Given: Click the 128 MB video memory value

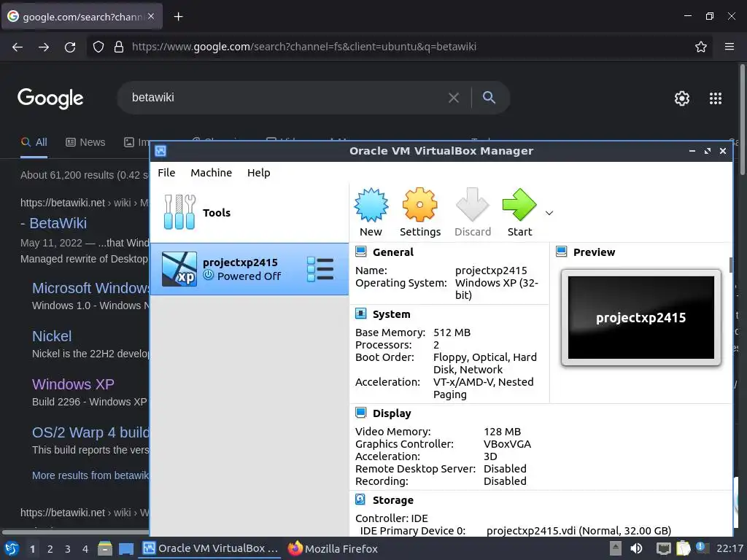Looking at the screenshot, I should pyautogui.click(x=502, y=432).
